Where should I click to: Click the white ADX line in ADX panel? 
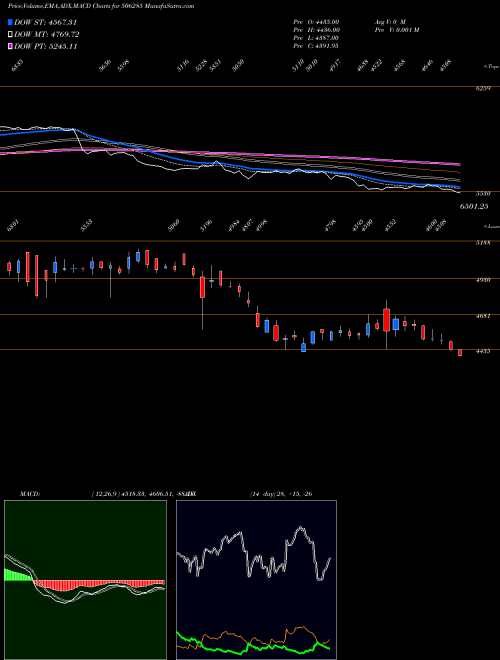[253, 554]
